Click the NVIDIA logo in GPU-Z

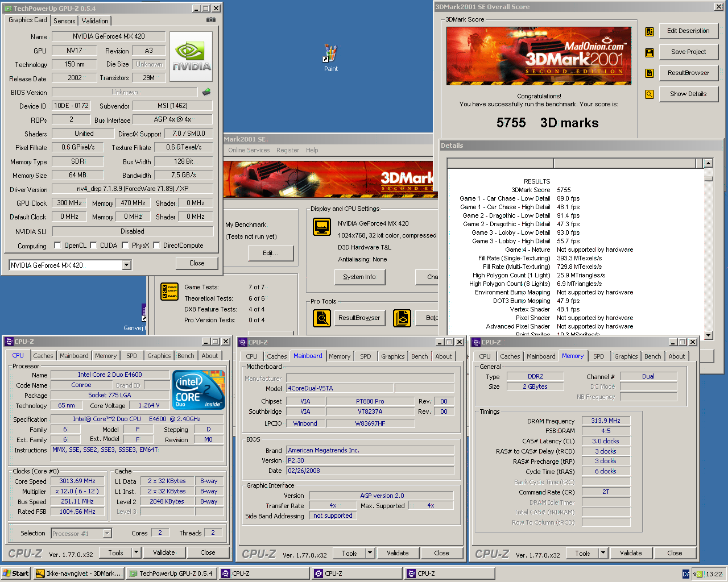[192, 56]
